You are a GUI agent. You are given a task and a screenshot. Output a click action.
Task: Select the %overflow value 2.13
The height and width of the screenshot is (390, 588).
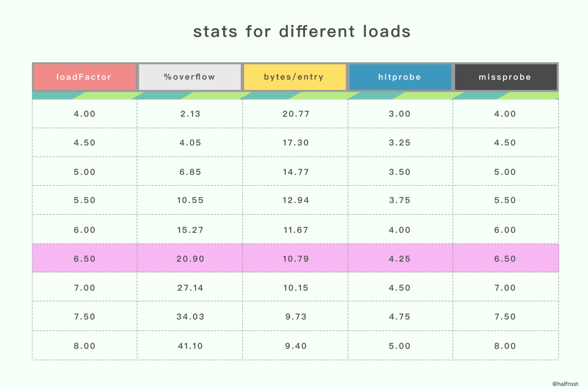click(190, 114)
